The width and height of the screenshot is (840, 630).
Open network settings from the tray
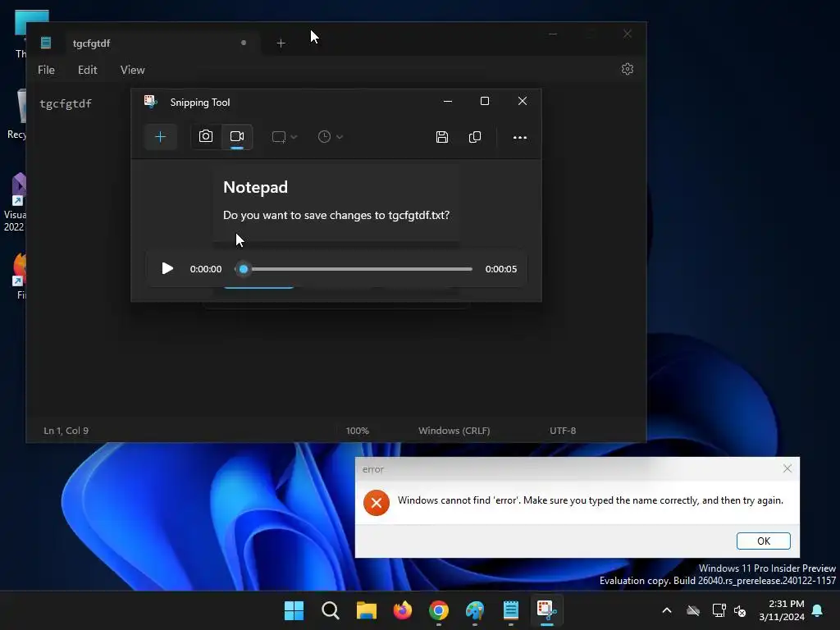(719, 610)
